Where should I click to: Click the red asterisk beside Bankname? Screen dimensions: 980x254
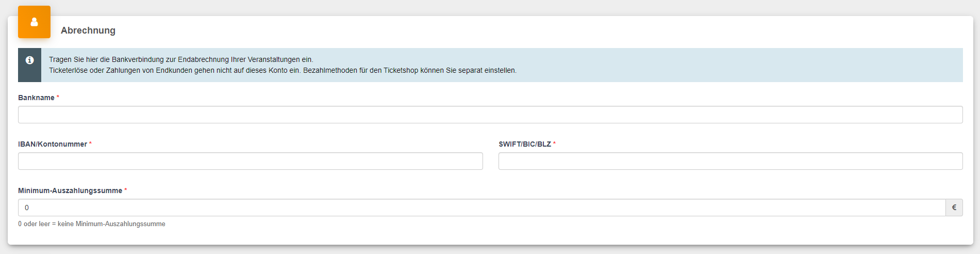(58, 97)
